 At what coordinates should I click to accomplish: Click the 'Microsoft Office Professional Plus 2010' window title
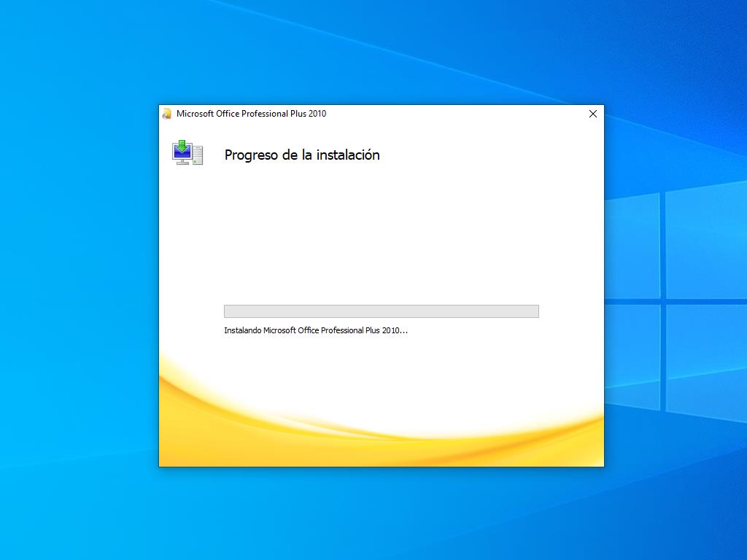(251, 114)
